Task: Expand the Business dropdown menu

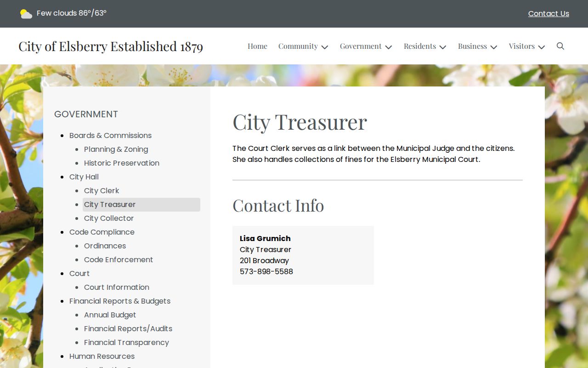Action: pyautogui.click(x=477, y=46)
